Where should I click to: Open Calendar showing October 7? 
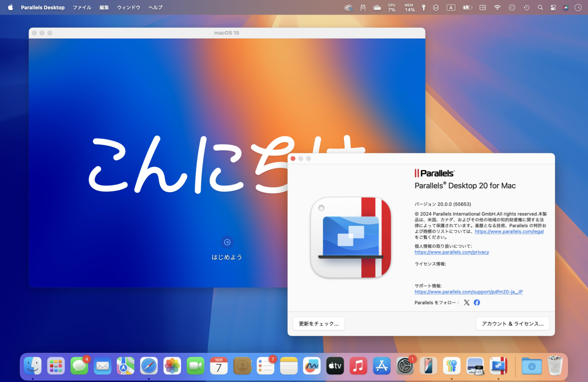[x=219, y=366]
